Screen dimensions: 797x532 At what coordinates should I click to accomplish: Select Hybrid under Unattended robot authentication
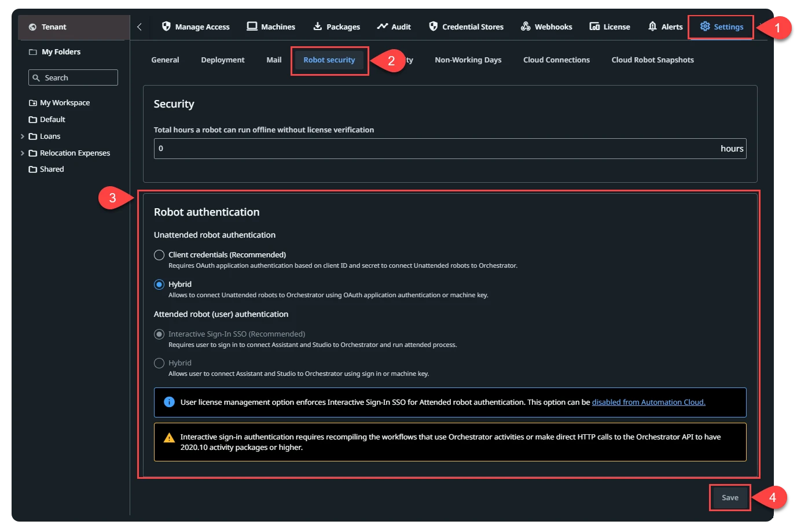[x=159, y=285]
